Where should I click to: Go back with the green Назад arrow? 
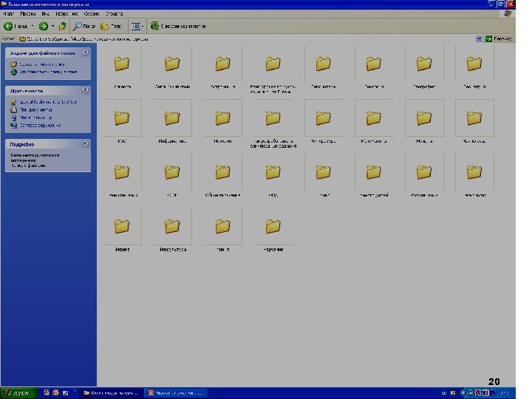16,26
